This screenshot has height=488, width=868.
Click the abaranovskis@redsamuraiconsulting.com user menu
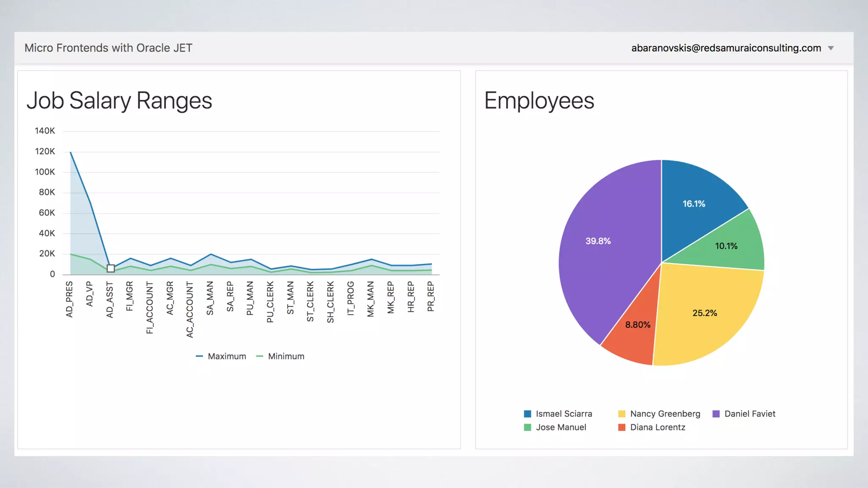[x=726, y=48]
